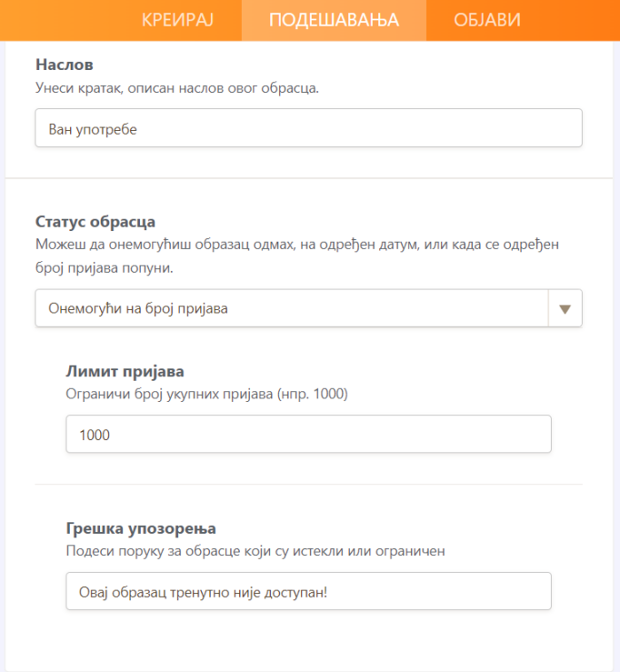Image resolution: width=620 pixels, height=672 pixels.
Task: Switch to the КРЕИРАЈ tab
Action: pyautogui.click(x=178, y=19)
